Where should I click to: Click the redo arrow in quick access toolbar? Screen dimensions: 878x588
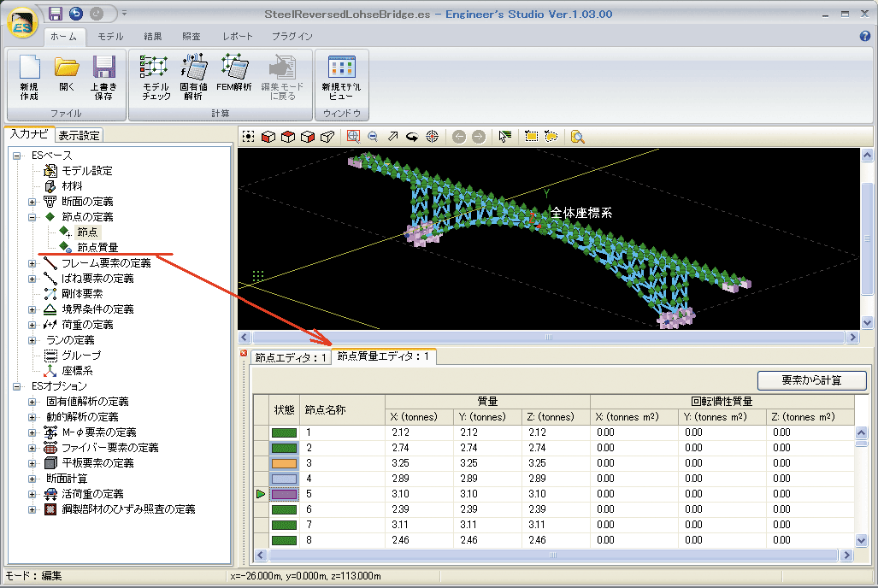pyautogui.click(x=97, y=14)
